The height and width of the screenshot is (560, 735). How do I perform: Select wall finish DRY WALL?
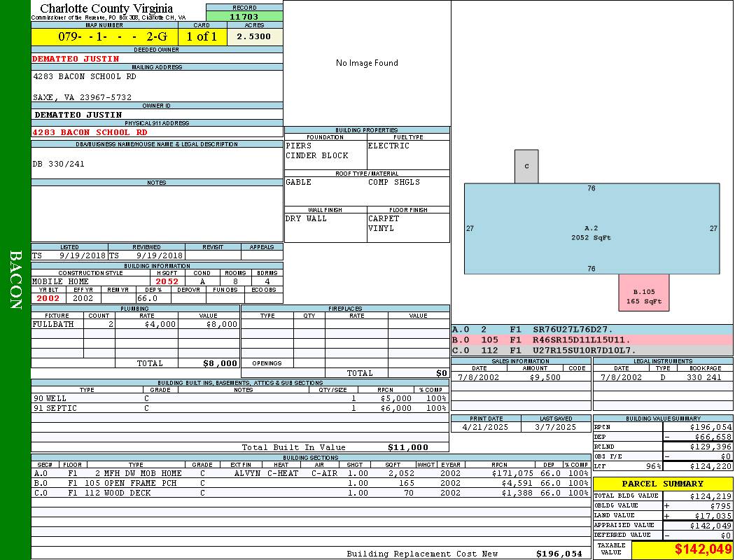point(306,218)
